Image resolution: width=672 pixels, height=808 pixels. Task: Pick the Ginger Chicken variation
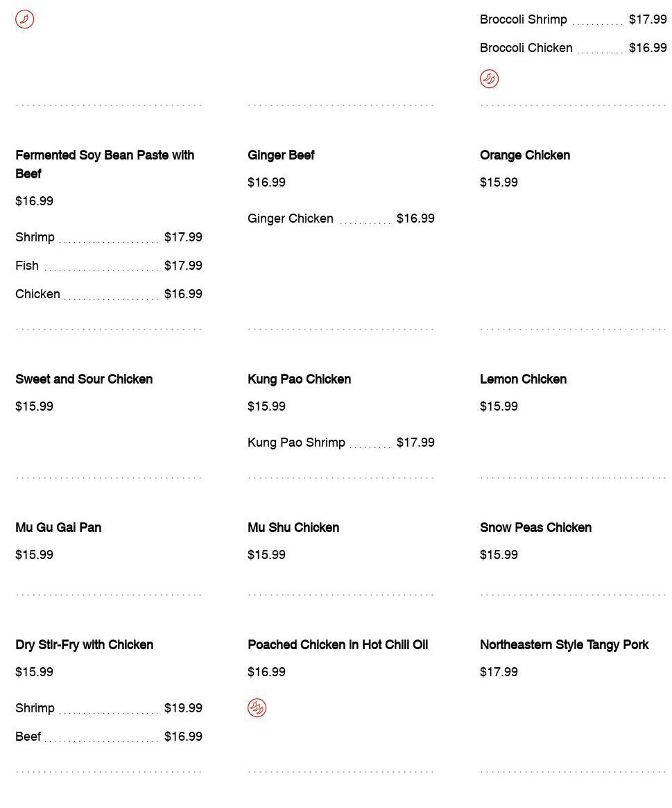(x=291, y=218)
